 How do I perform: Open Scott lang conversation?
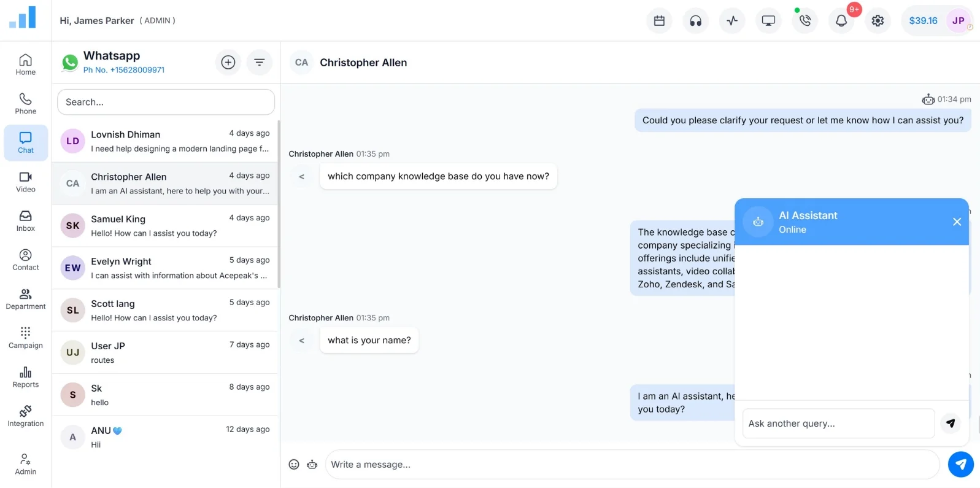(x=166, y=311)
